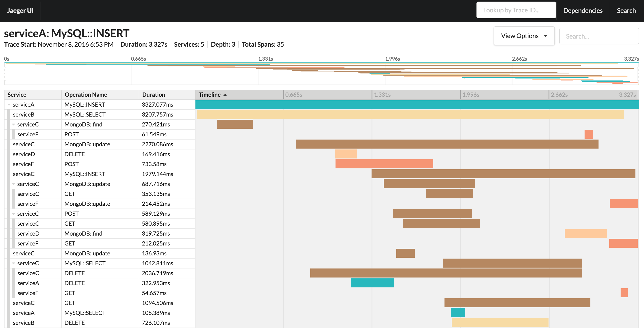Screen dimensions: 644x328
Task: Select the serviceC GET 1094.506ms row
Action: [x=70, y=303]
